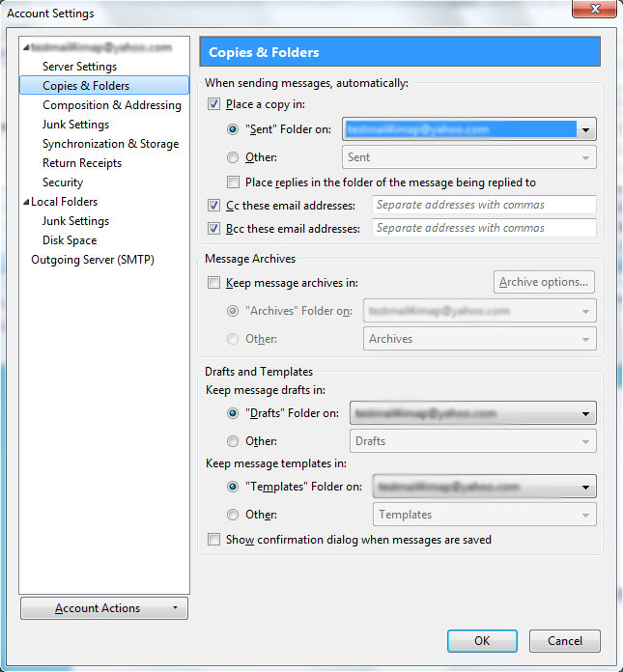Open the Templates Folder account dropdown
Viewport: 623px width, 672px height.
[585, 488]
